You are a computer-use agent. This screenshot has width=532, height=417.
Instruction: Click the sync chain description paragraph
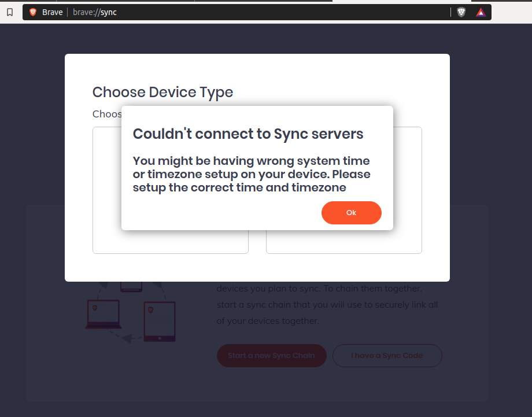click(327, 305)
